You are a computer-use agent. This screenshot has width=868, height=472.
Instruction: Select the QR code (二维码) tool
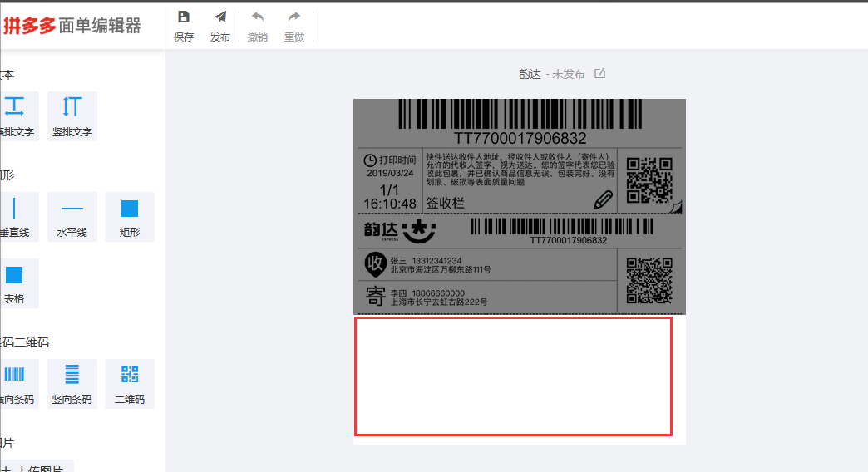[130, 384]
